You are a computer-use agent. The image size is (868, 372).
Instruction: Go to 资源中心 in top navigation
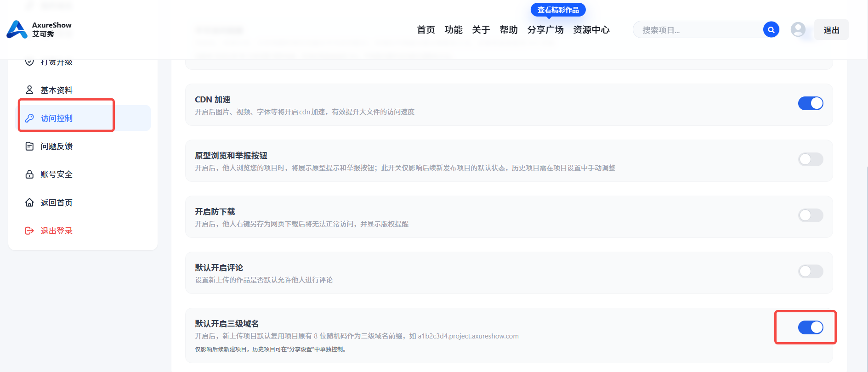coord(591,30)
